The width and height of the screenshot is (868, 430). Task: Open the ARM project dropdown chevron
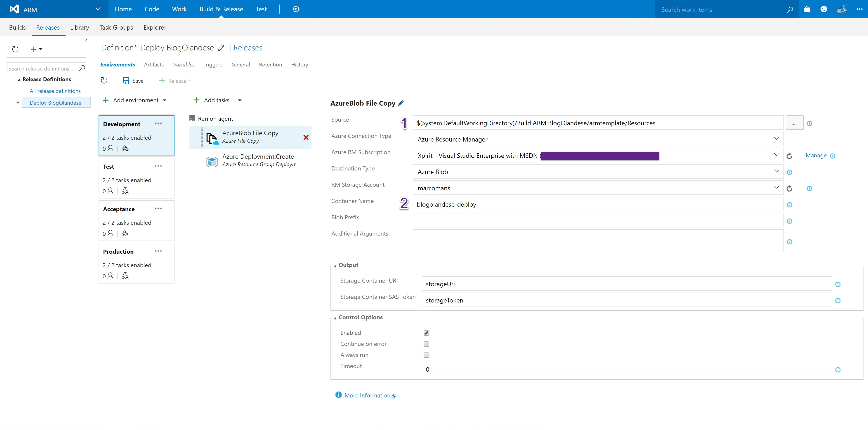click(98, 9)
